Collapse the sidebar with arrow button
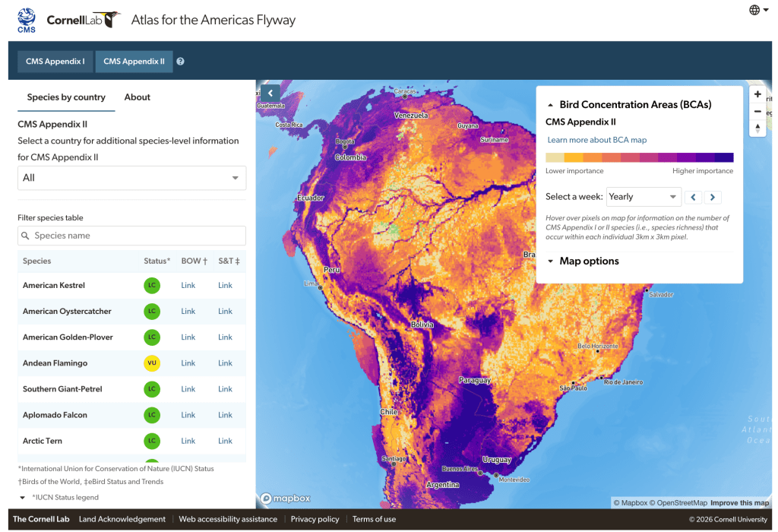This screenshot has width=778, height=532. tap(269, 93)
